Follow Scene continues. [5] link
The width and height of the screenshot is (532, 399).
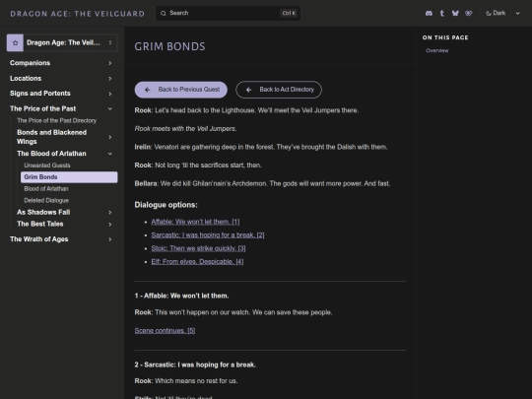click(165, 330)
